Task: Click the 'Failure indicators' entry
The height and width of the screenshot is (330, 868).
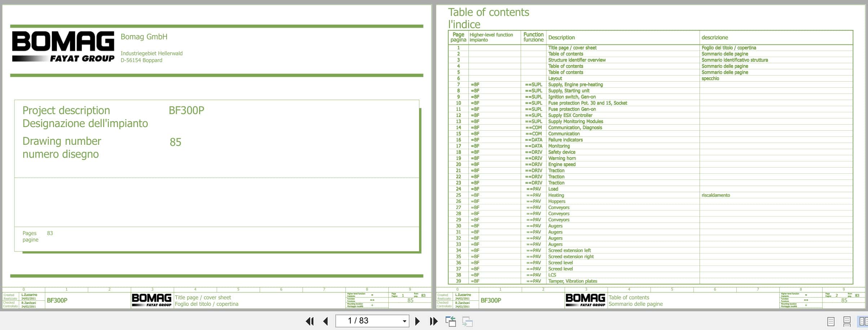Action: [565, 140]
